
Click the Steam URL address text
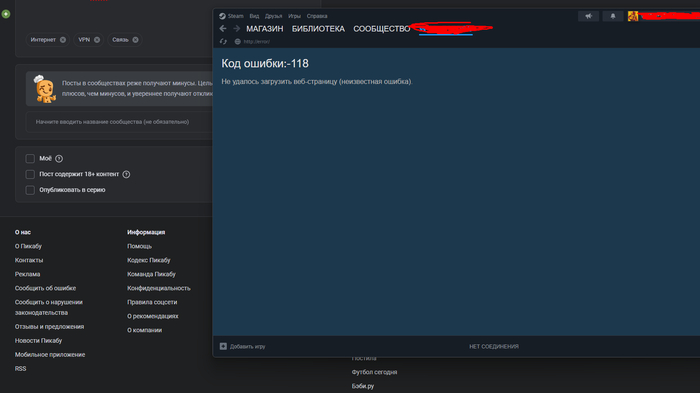257,42
